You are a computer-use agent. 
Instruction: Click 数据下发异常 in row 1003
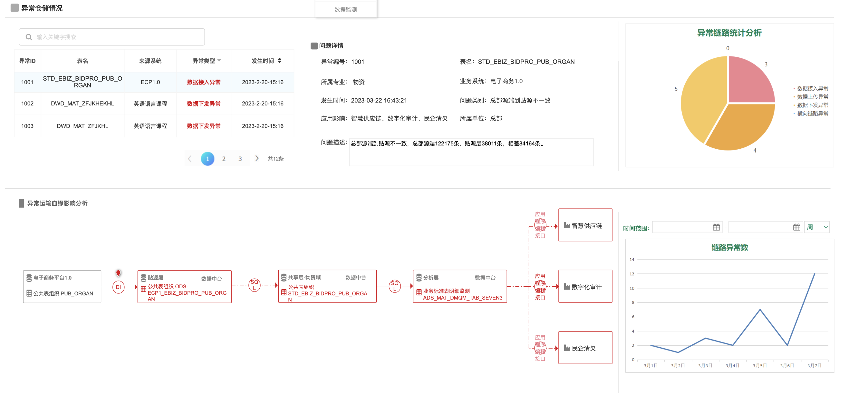point(204,126)
